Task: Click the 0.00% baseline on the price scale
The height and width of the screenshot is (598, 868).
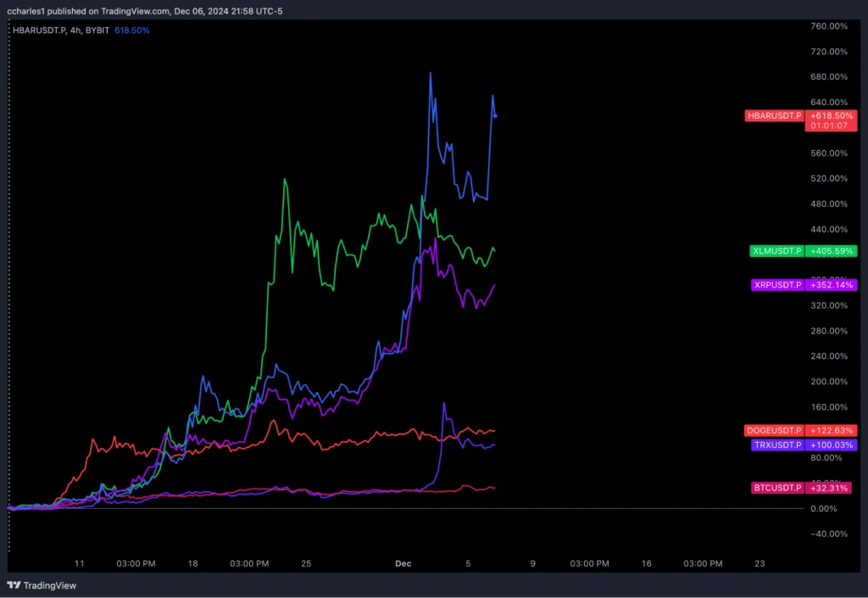Action: point(825,509)
